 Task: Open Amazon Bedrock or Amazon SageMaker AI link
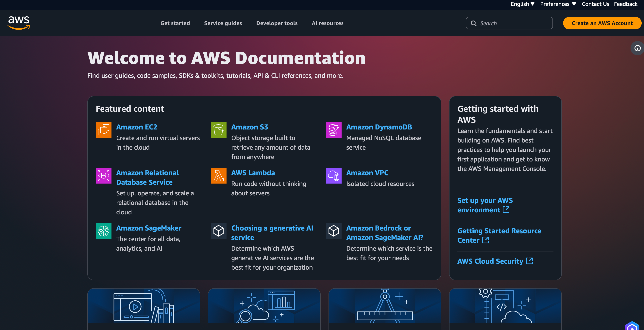[385, 233]
